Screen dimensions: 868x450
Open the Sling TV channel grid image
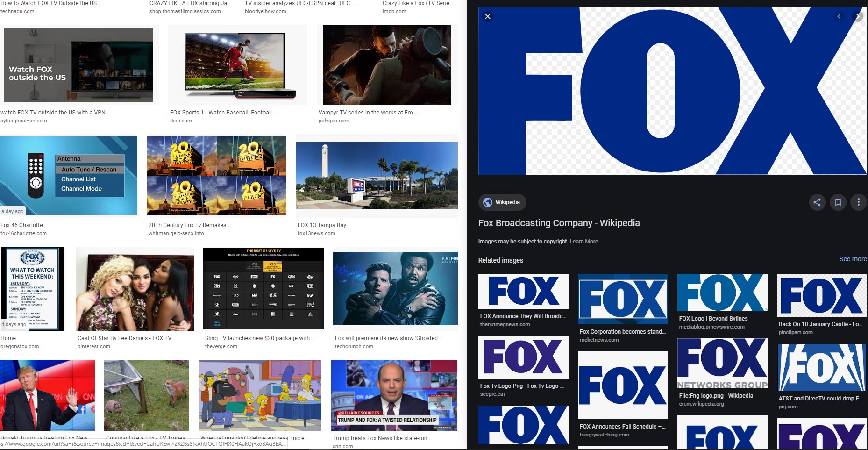coord(263,289)
